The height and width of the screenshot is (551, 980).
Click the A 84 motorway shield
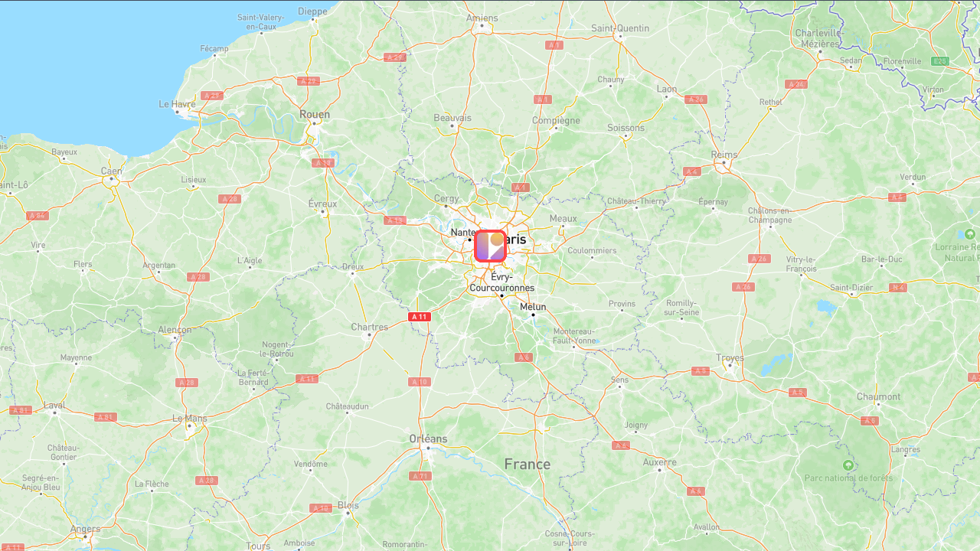37,216
